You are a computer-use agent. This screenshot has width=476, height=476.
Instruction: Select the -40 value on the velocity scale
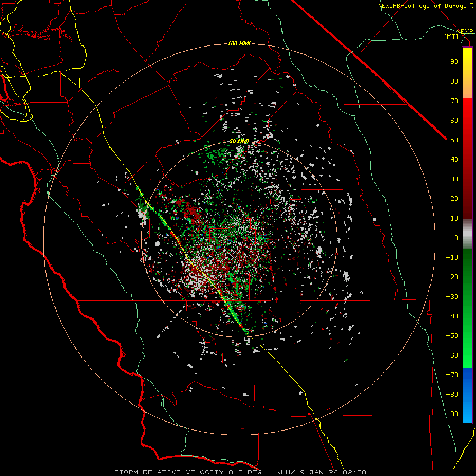click(452, 316)
